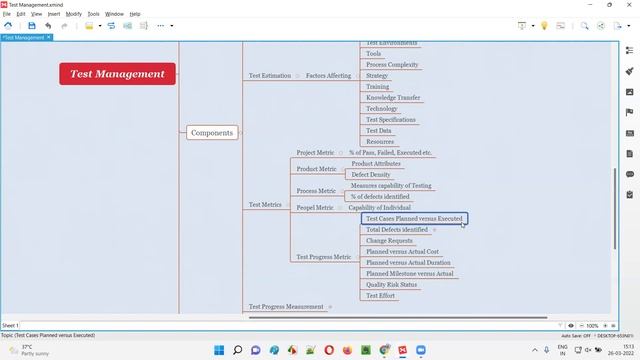640x360 pixels.
Task: Select the Knowledge Transfer topic
Action: coord(393,98)
